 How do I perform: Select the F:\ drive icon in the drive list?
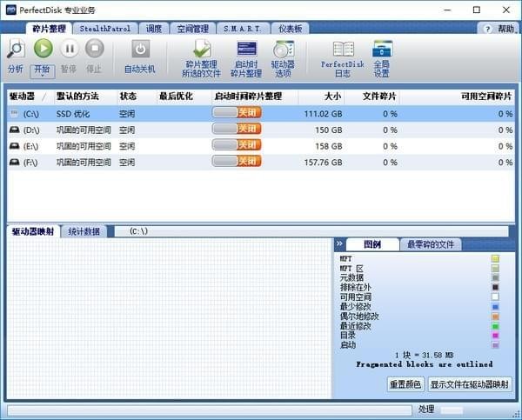tap(14, 162)
